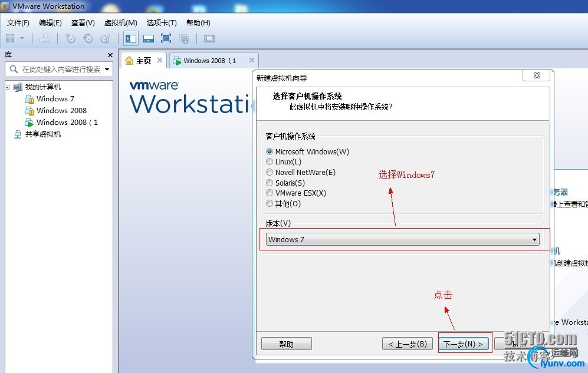Select the 其他(O) radio button

[x=270, y=203]
